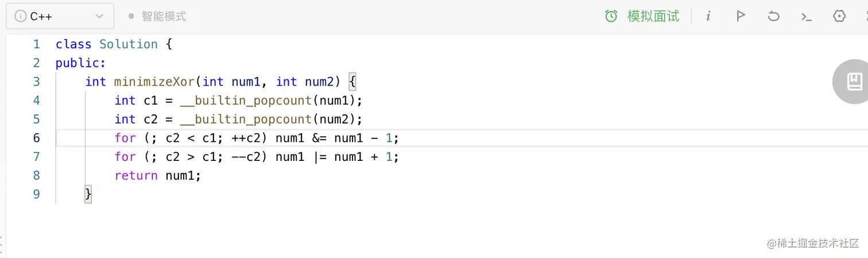Start 模拟面试 mock interview
The image size is (868, 258).
click(x=653, y=16)
